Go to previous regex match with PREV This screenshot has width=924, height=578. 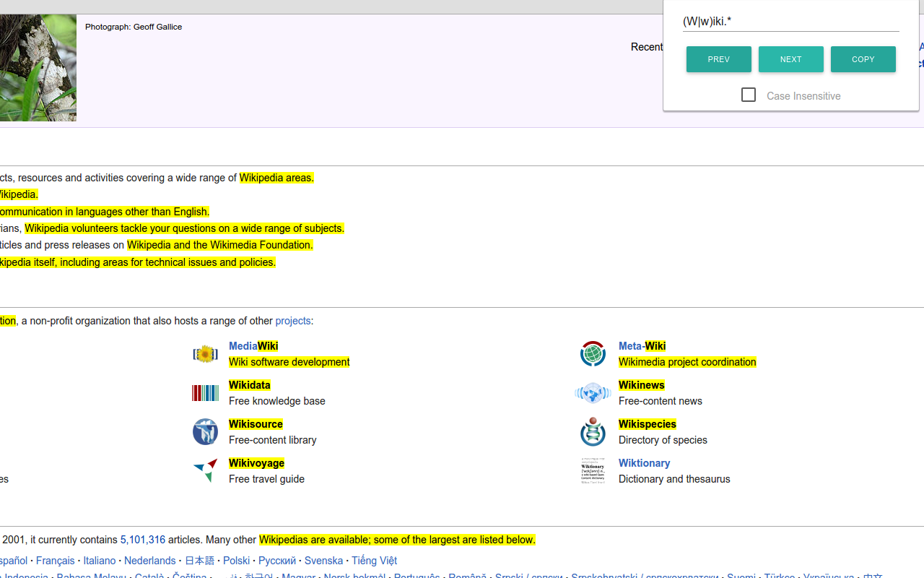click(719, 59)
